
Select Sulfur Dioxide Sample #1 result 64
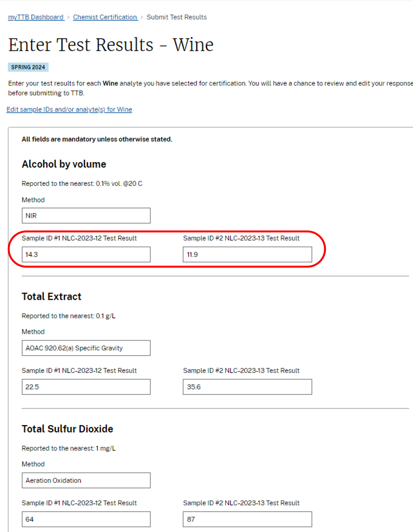(86, 519)
